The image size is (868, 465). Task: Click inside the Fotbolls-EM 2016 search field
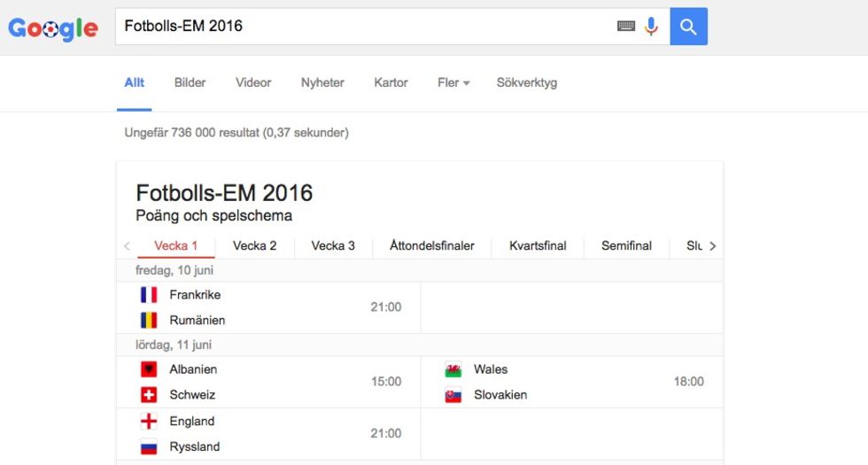(x=365, y=26)
